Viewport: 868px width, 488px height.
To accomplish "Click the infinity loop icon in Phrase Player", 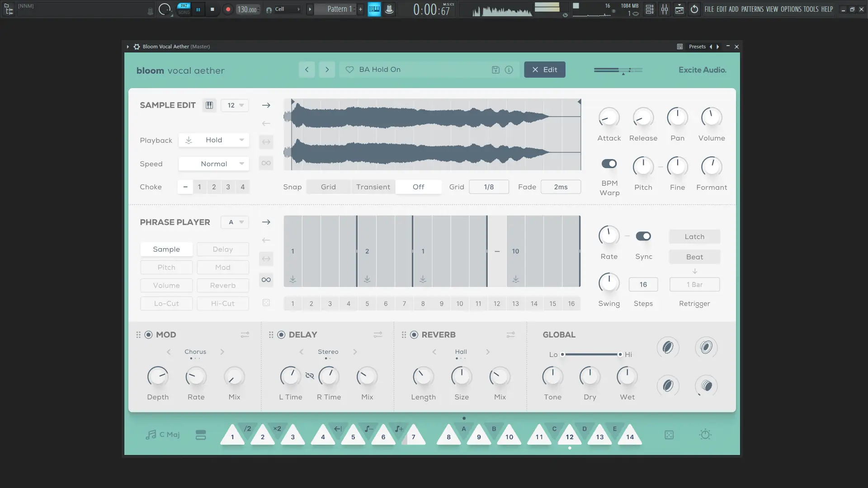I will pyautogui.click(x=266, y=280).
